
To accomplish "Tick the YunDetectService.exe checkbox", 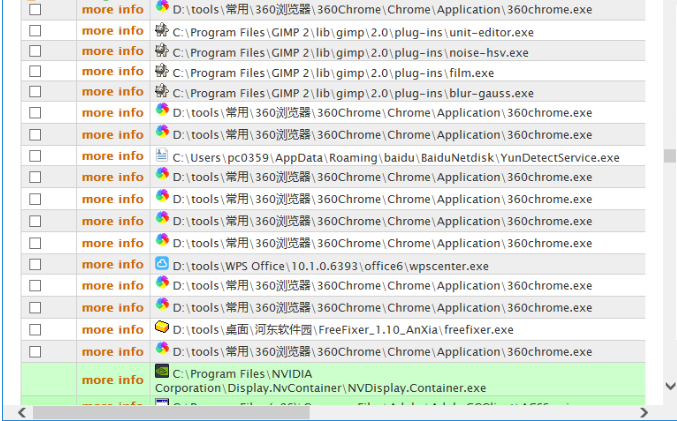I will 35,156.
